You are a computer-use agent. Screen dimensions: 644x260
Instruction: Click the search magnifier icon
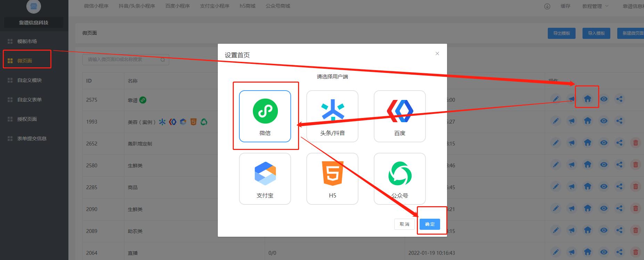point(163,60)
